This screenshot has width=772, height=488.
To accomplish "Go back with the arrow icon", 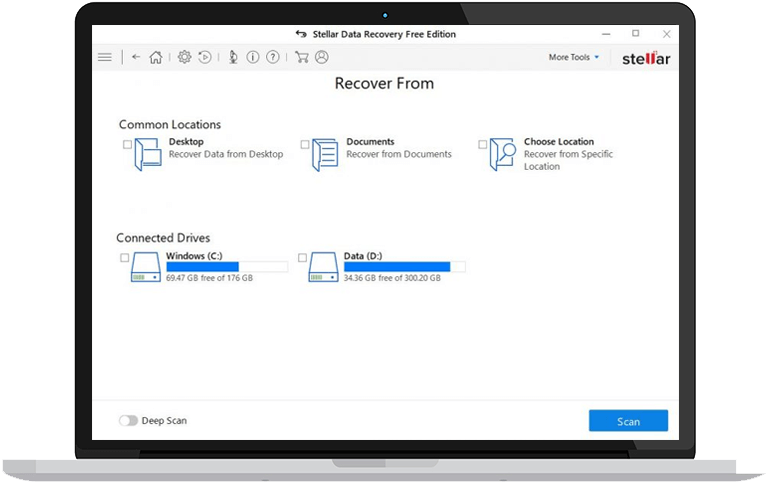I will (136, 57).
